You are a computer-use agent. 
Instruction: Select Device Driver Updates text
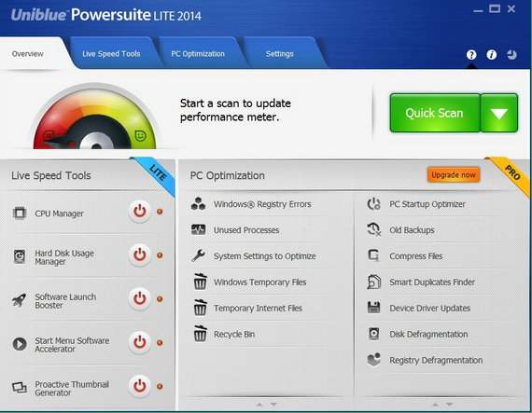(430, 308)
